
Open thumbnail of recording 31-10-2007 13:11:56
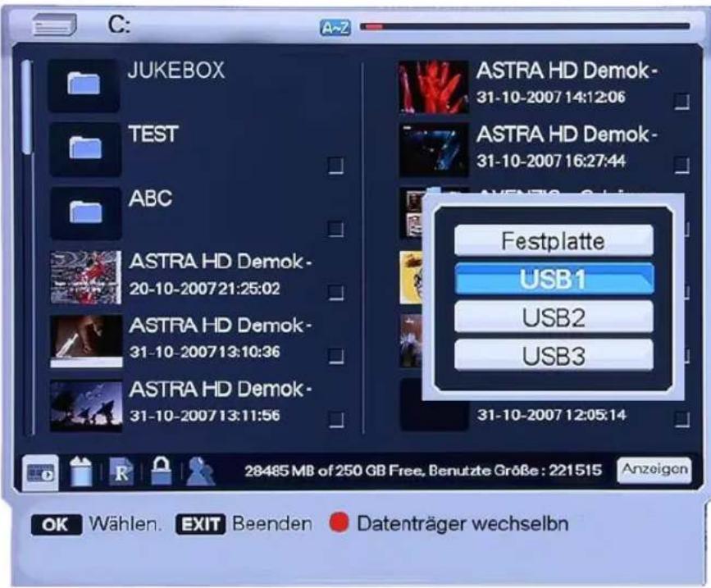pos(86,405)
